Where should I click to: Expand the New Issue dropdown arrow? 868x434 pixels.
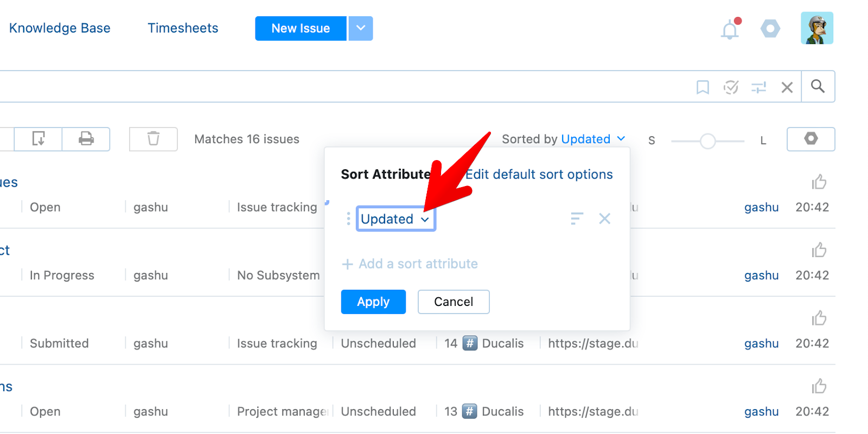360,28
